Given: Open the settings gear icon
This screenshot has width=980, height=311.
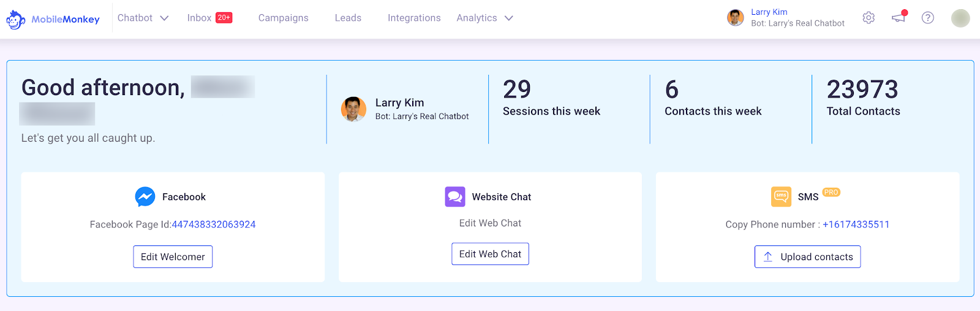Looking at the screenshot, I should [869, 18].
